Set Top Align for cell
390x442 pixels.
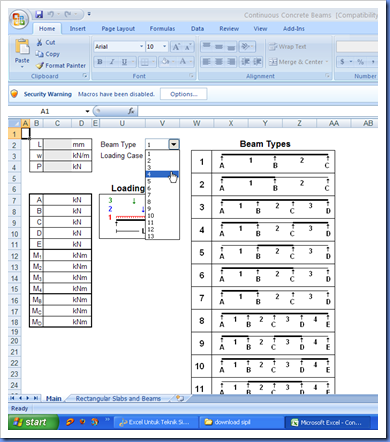pyautogui.click(x=207, y=46)
